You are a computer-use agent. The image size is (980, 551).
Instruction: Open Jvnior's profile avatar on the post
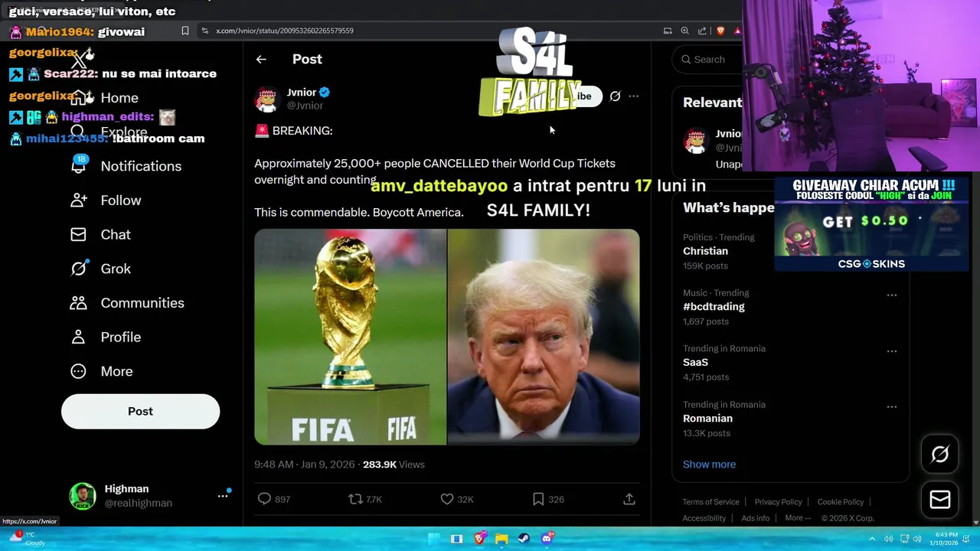266,99
